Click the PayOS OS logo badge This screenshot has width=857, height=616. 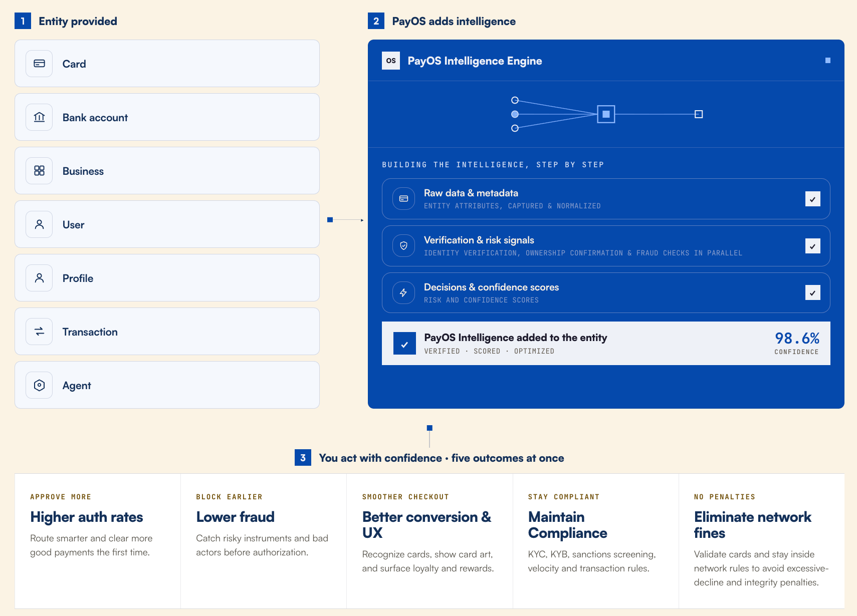pyautogui.click(x=391, y=61)
